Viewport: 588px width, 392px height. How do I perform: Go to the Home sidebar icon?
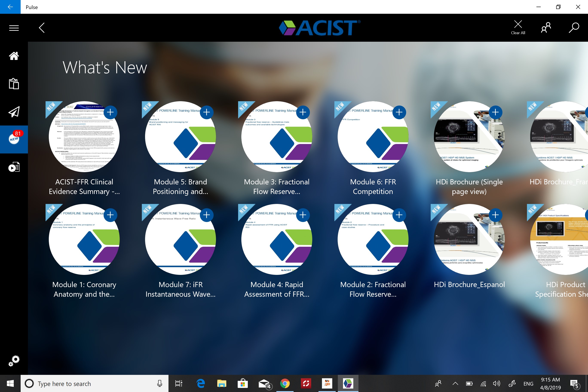(x=14, y=56)
